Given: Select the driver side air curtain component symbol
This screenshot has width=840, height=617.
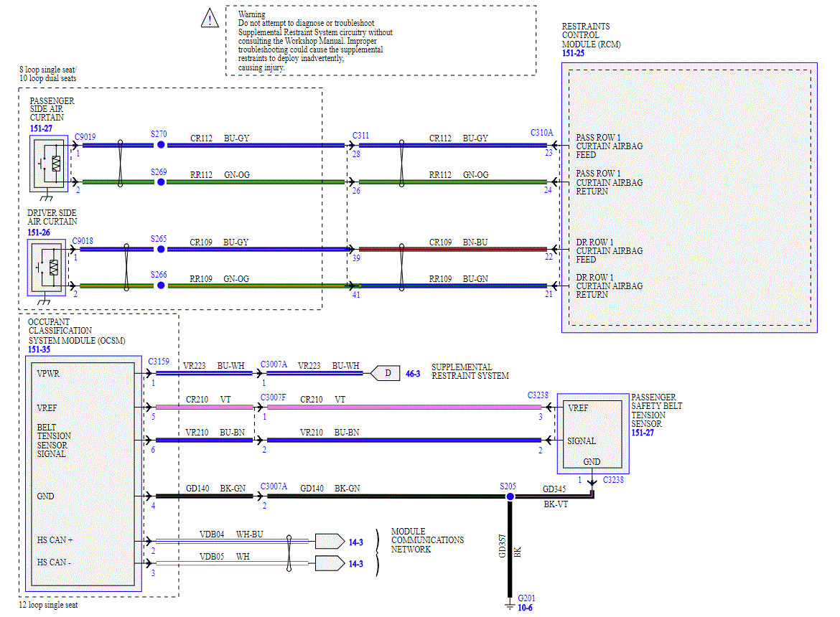Looking at the screenshot, I should pyautogui.click(x=47, y=268).
